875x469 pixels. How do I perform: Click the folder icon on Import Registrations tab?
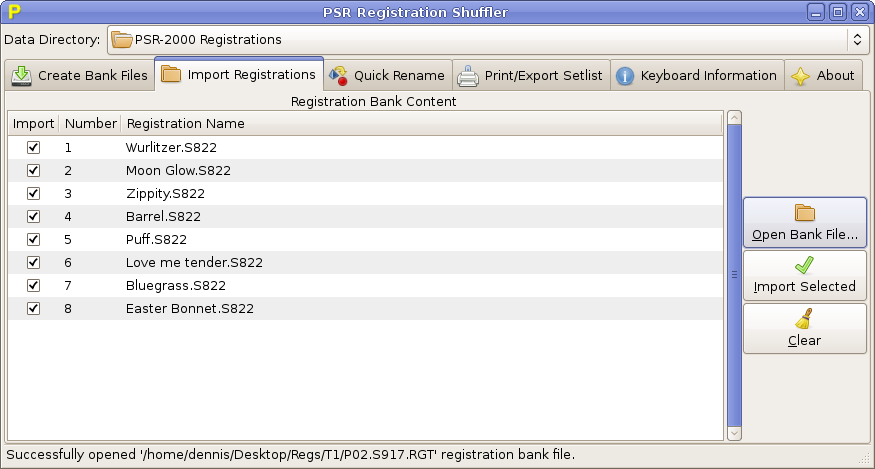pos(171,74)
